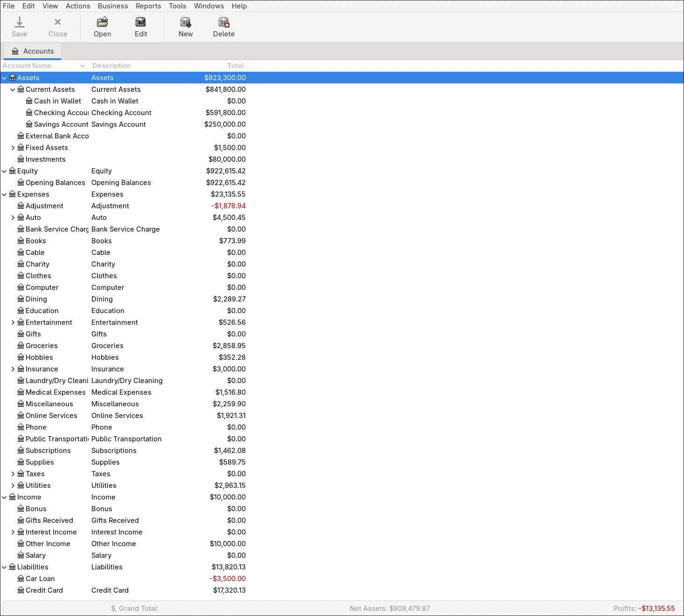Click the Close toolbar icon
Image resolution: width=684 pixels, height=616 pixels.
point(58,22)
